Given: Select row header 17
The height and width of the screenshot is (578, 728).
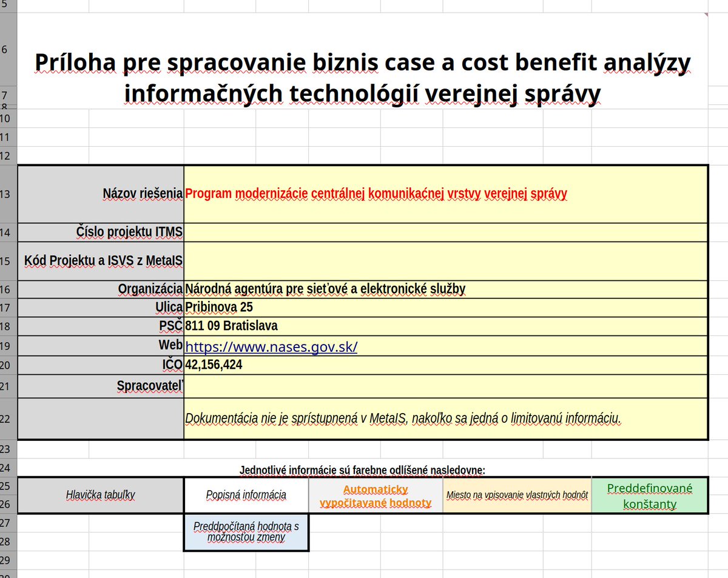Looking at the screenshot, I should pos(8,307).
